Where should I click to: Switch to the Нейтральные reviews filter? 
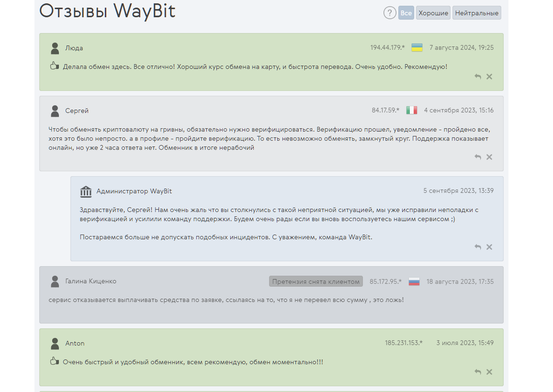click(x=476, y=13)
